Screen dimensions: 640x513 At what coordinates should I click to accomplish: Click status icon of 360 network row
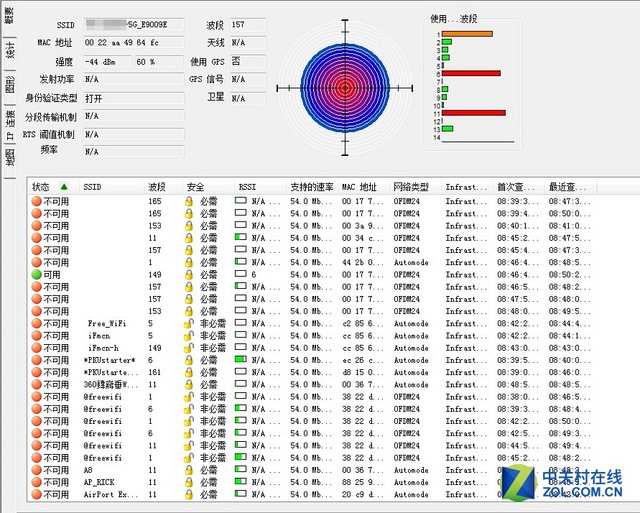pyautogui.click(x=37, y=385)
